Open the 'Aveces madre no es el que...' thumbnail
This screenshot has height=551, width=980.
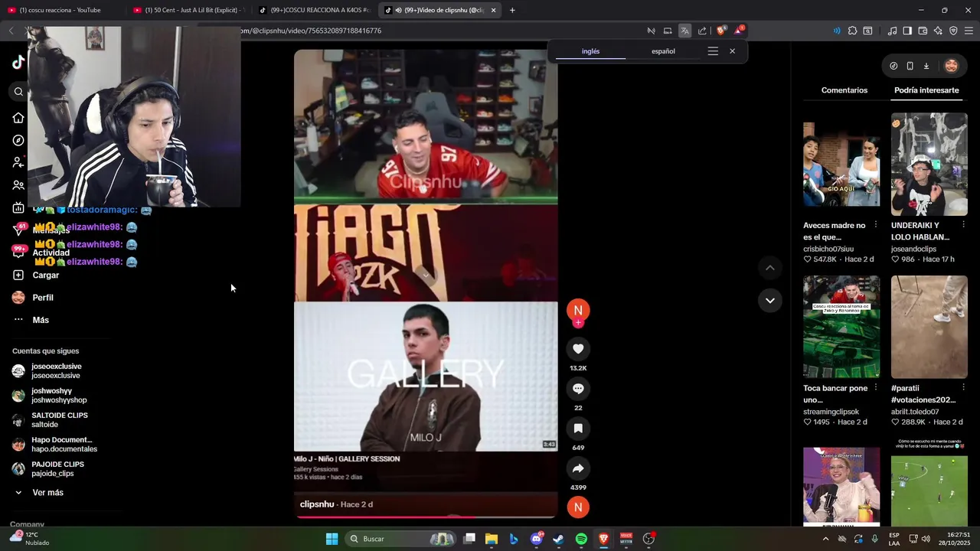(x=841, y=165)
